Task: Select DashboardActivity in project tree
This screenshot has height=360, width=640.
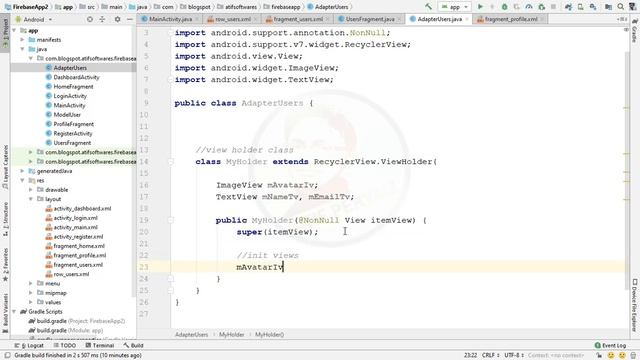Action: [x=76, y=77]
